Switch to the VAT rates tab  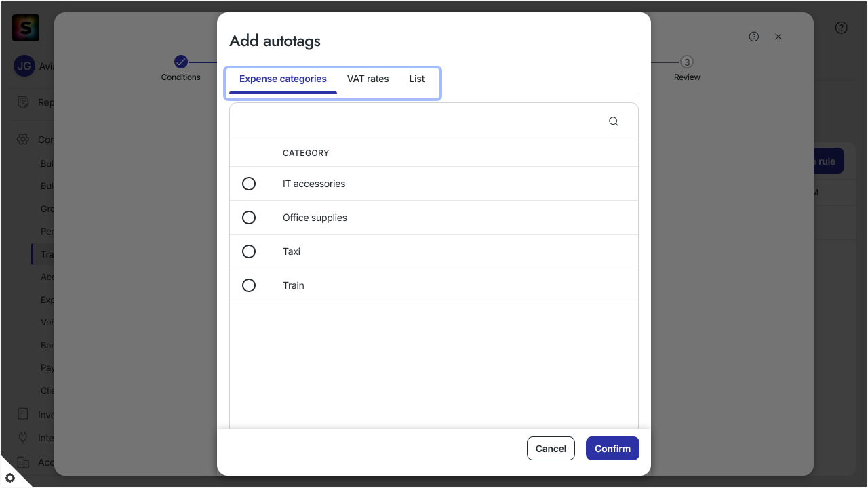[368, 79]
